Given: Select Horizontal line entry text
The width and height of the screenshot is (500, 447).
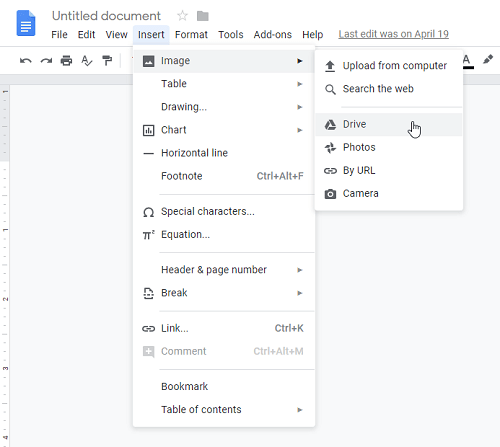Looking at the screenshot, I should click(194, 153).
